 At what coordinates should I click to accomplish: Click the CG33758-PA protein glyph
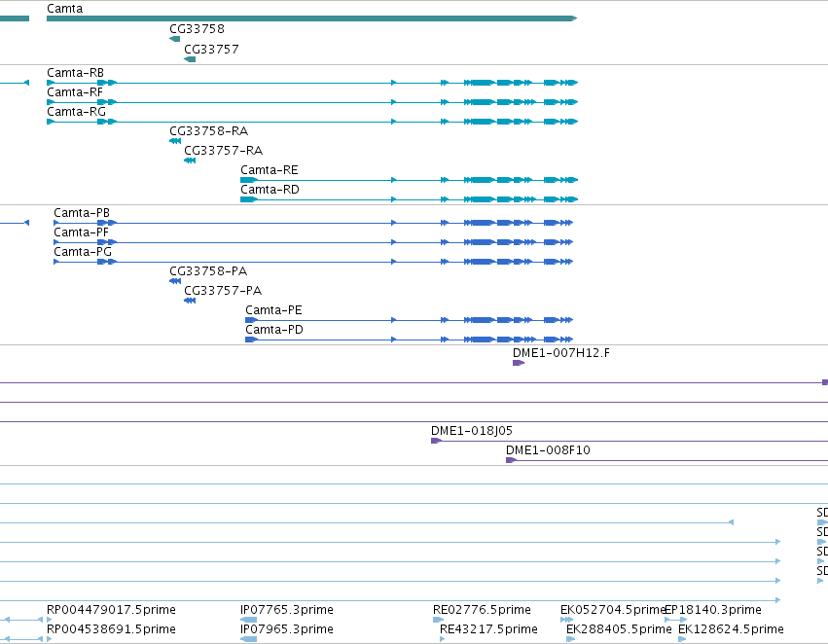(175, 281)
